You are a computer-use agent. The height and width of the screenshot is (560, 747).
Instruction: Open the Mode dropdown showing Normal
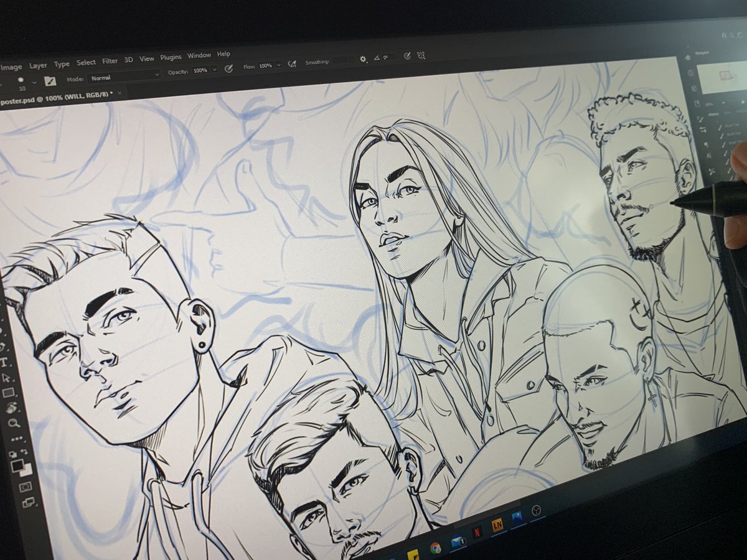[124, 77]
